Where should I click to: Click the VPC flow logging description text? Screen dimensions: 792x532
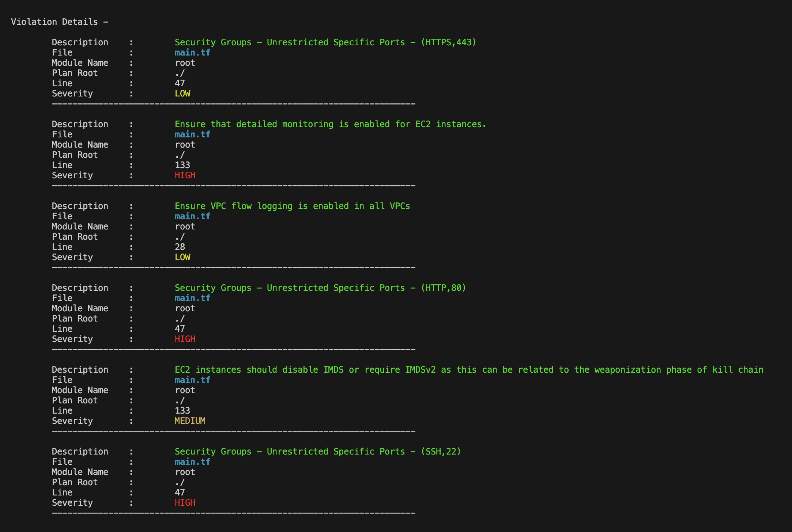tap(292, 206)
